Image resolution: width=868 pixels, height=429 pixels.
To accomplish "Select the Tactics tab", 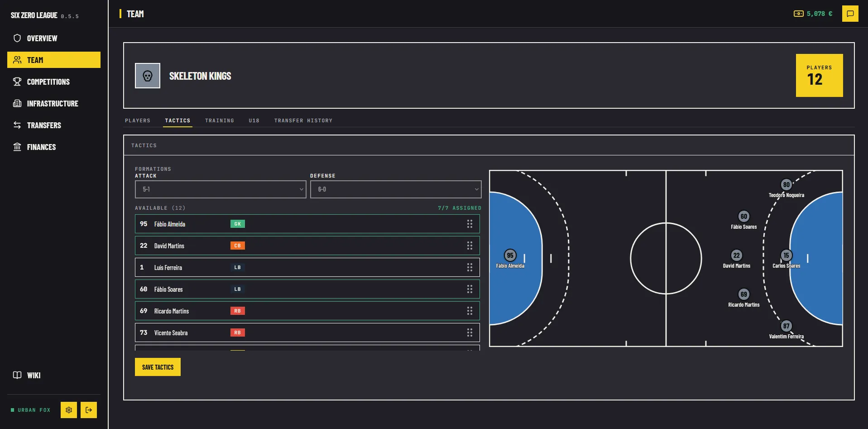I will (177, 121).
